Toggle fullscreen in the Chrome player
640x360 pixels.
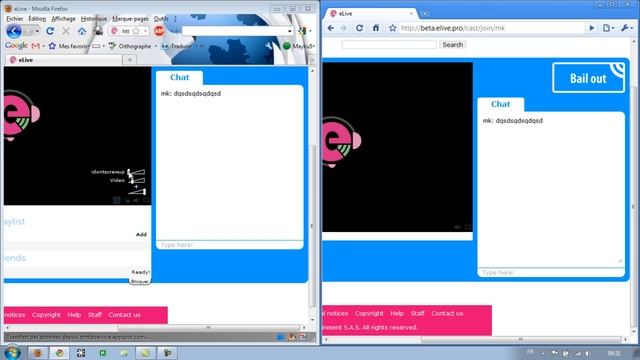pos(468,227)
